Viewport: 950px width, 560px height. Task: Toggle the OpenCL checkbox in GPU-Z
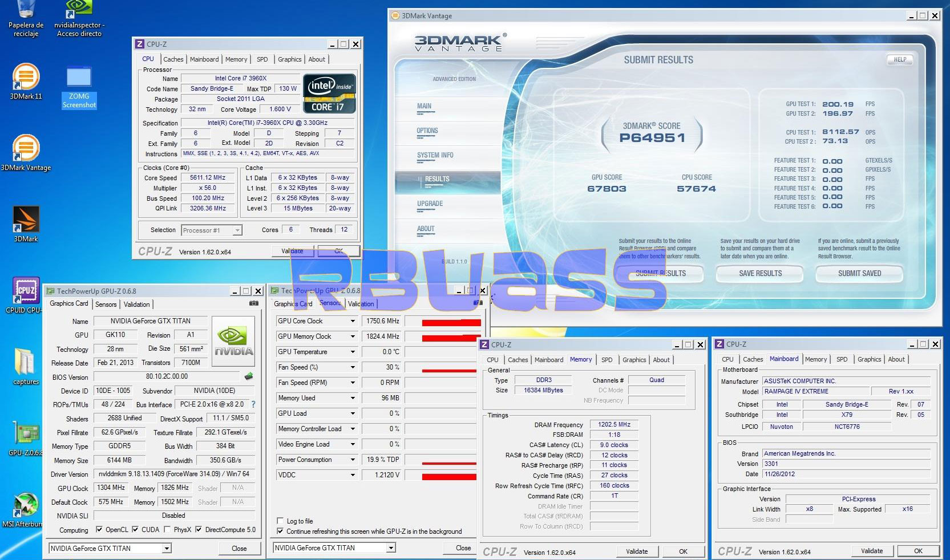99,529
